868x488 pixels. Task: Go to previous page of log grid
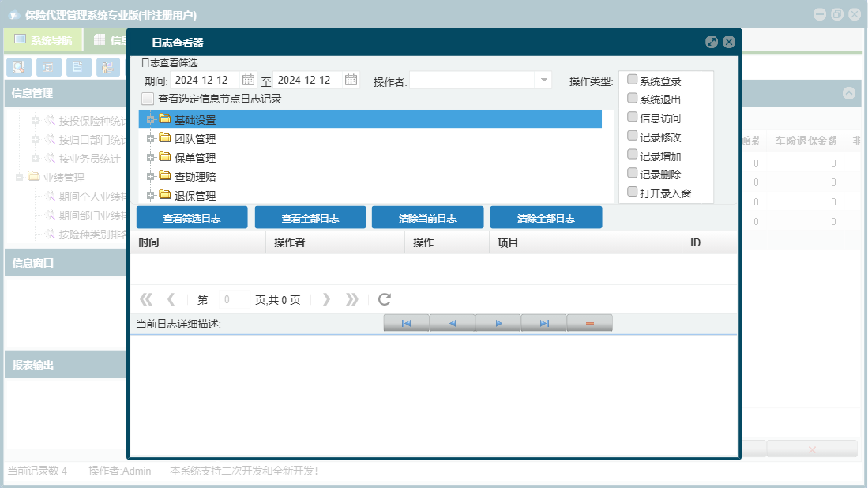(x=171, y=299)
